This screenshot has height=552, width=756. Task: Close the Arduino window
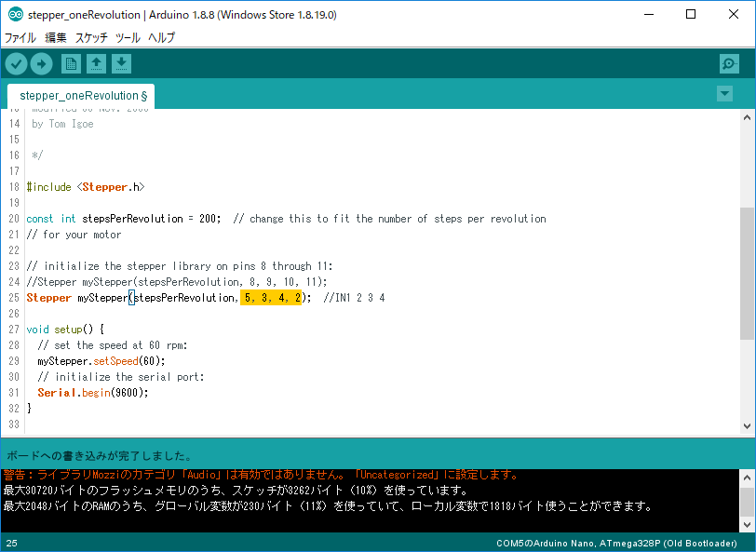tap(734, 15)
